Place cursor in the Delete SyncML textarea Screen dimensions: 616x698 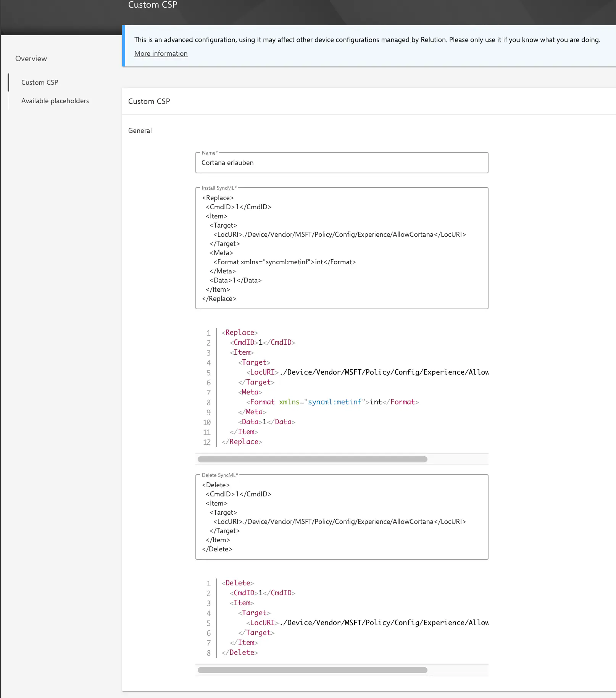point(342,517)
